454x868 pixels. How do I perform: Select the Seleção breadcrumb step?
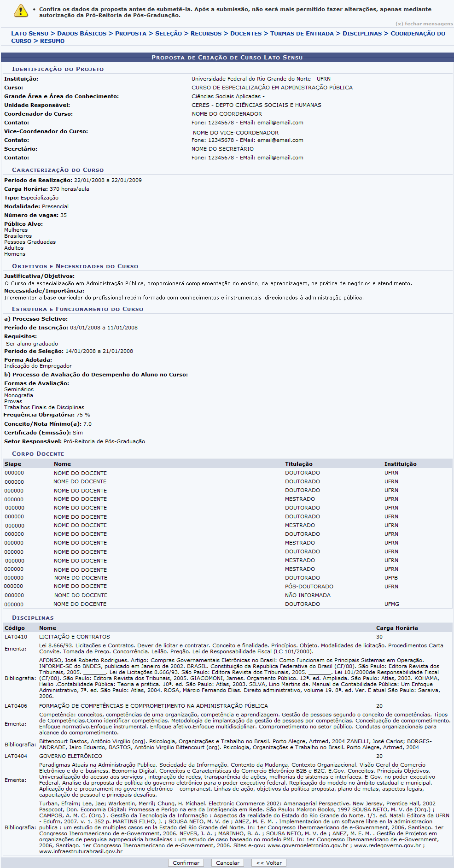pos(169,34)
